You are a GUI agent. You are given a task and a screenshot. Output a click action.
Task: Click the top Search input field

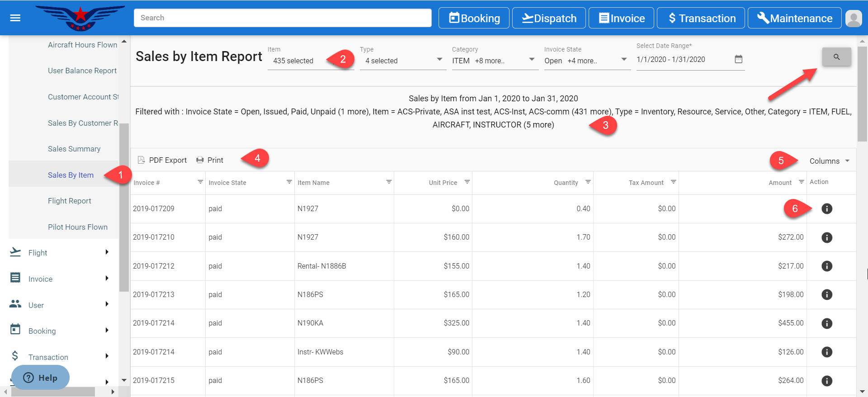pos(283,18)
